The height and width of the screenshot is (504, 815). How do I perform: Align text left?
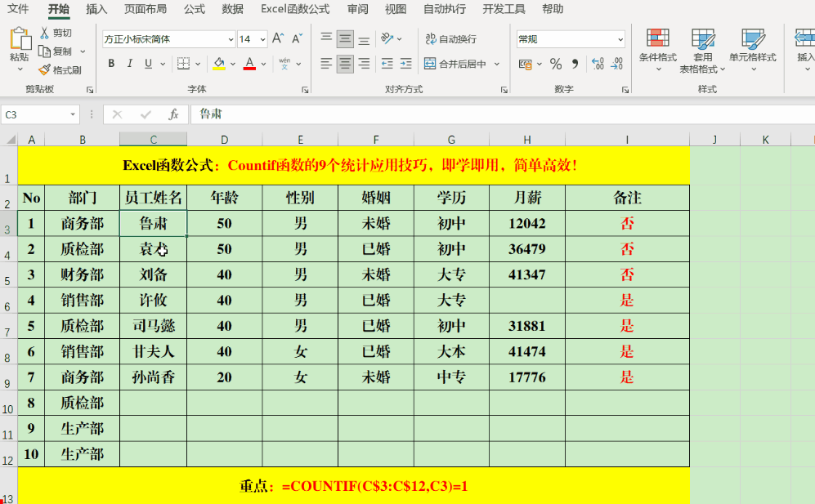[x=326, y=64]
